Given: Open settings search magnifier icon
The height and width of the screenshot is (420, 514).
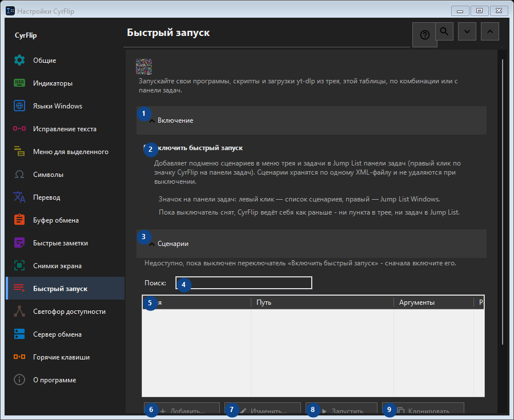Looking at the screenshot, I should tap(444, 31).
